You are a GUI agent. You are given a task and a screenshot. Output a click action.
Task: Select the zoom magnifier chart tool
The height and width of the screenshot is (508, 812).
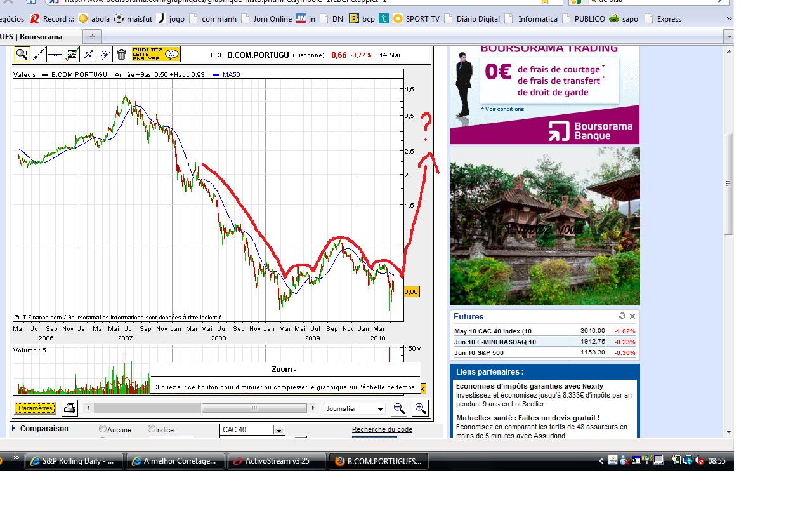tap(22, 54)
